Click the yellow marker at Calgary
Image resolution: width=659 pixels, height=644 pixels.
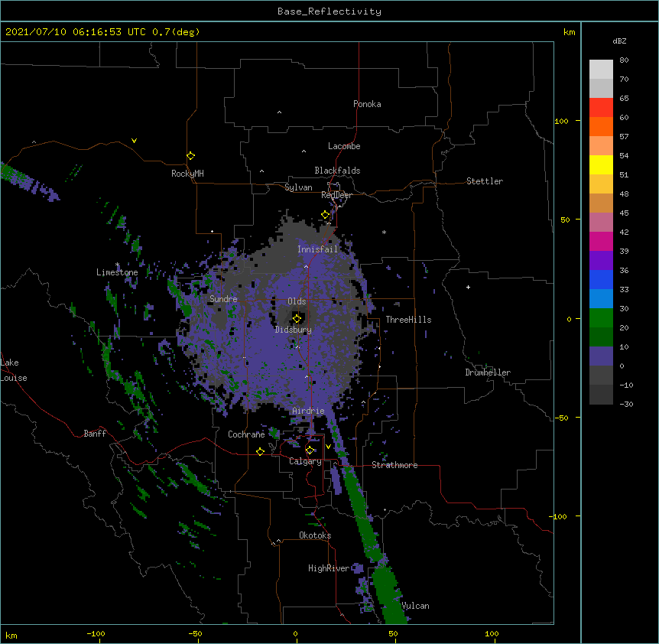pyautogui.click(x=310, y=450)
